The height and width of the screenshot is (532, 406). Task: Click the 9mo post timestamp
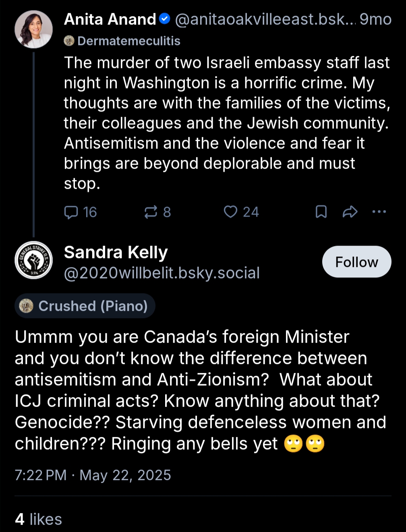(375, 19)
